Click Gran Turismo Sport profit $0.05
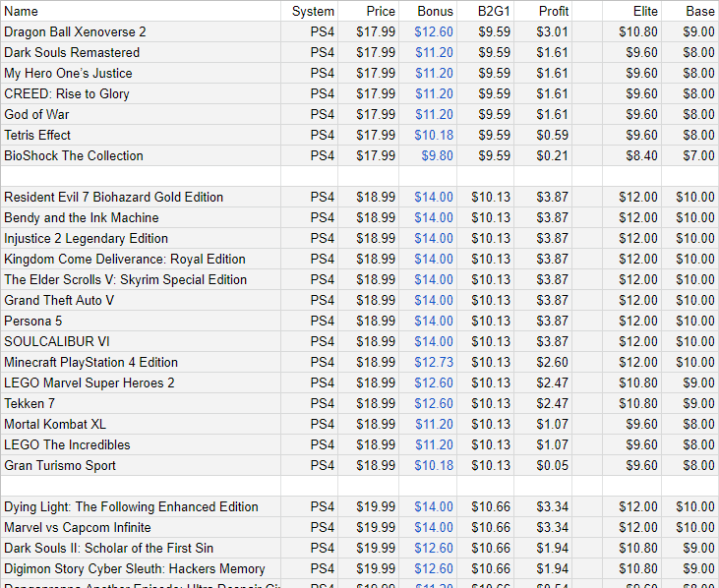The image size is (719, 588). (543, 465)
